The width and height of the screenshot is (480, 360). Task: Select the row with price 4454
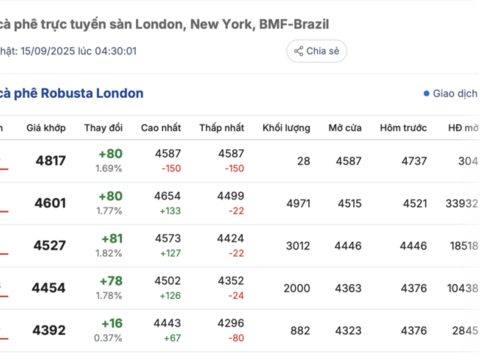coord(240,288)
